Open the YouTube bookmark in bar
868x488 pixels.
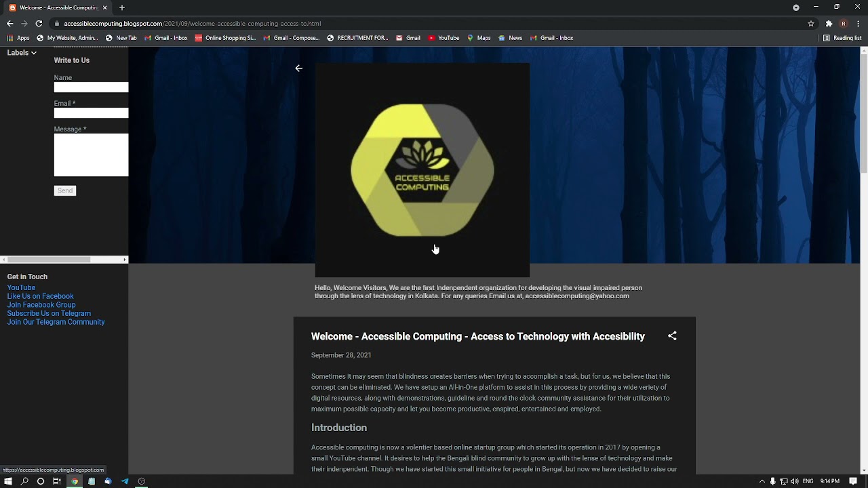pyautogui.click(x=443, y=38)
